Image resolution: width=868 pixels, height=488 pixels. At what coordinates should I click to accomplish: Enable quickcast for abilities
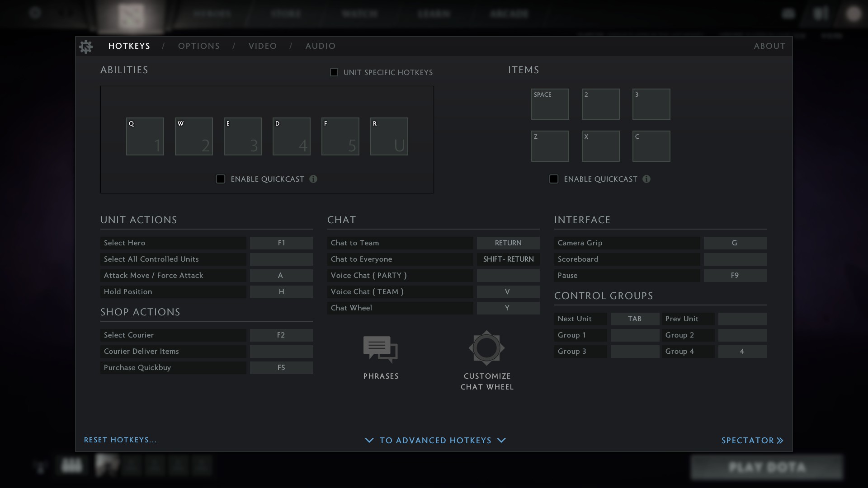point(221,179)
